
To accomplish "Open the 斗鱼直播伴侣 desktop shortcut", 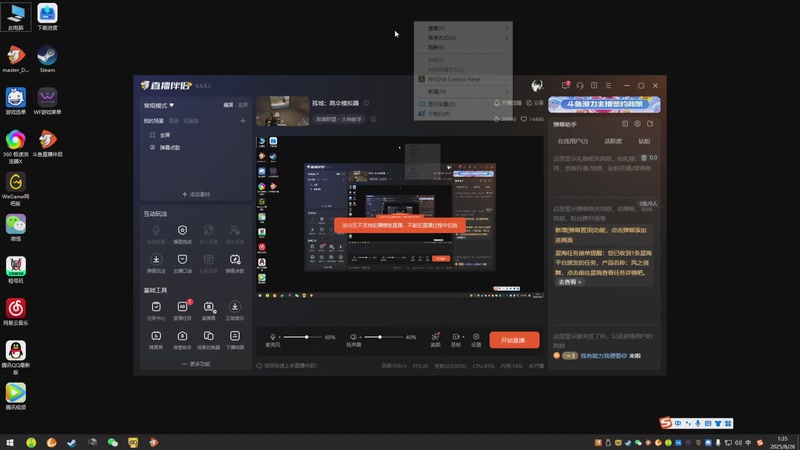I will click(47, 143).
